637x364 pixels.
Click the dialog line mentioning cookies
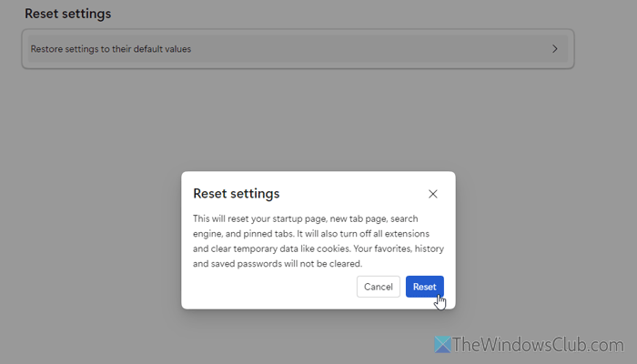(318, 248)
